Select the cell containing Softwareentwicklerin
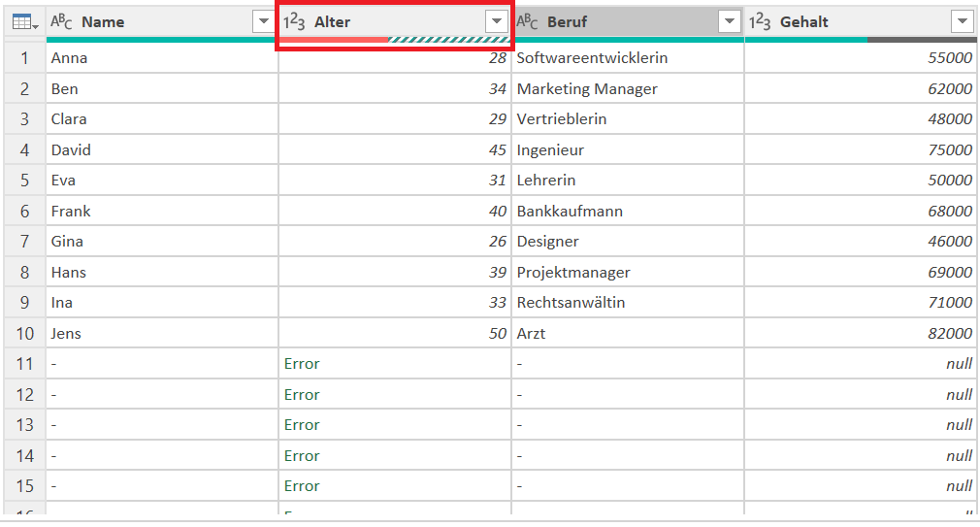 [628, 58]
